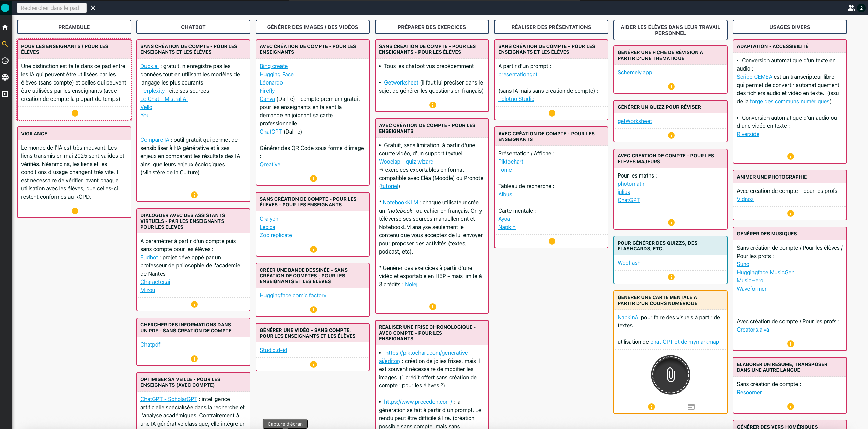Screen dimensions: 868x429
Task: Click the teal circle logo
Action: (x=5, y=8)
